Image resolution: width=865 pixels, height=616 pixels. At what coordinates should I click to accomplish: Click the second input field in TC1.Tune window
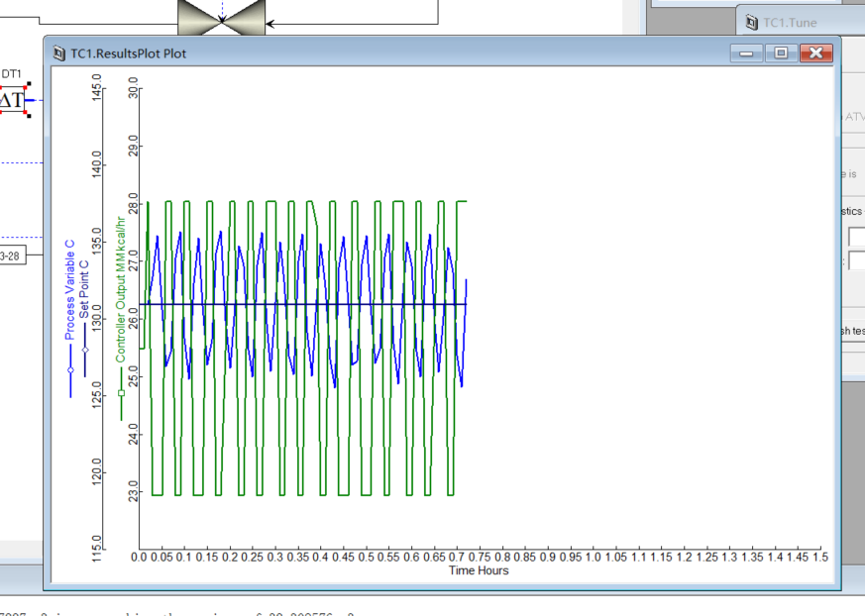coord(857,260)
